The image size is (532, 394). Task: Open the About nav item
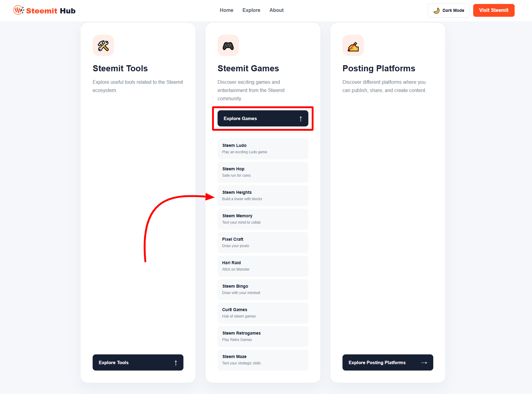click(x=276, y=10)
